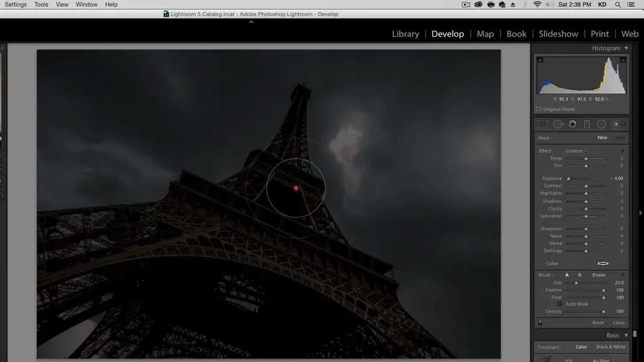The image size is (644, 362).
Task: Select the Crop Overlay tool
Action: (x=543, y=124)
